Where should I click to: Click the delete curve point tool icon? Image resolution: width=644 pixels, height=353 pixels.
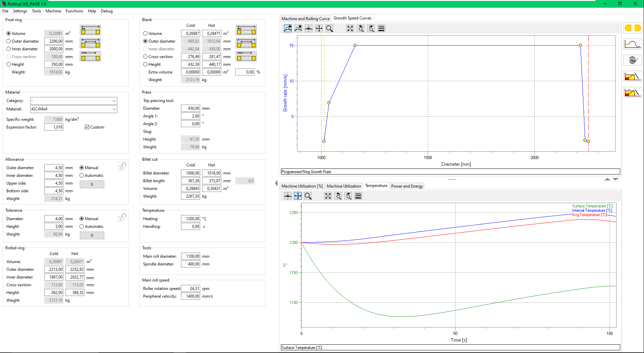[x=298, y=29]
